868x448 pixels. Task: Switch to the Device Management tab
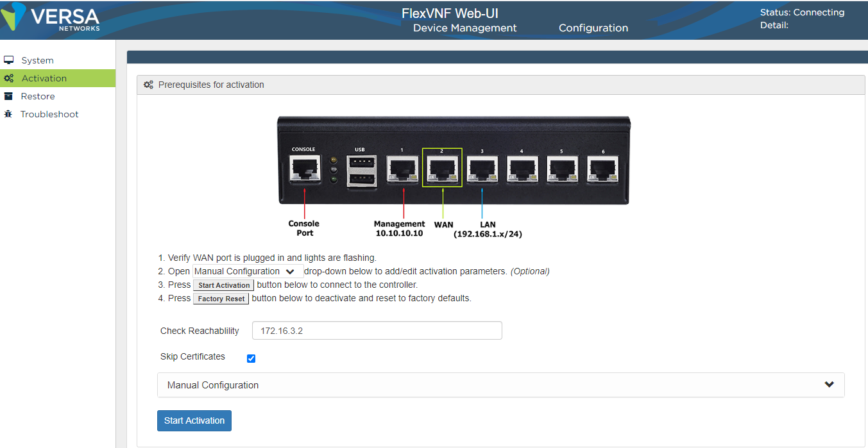point(464,28)
